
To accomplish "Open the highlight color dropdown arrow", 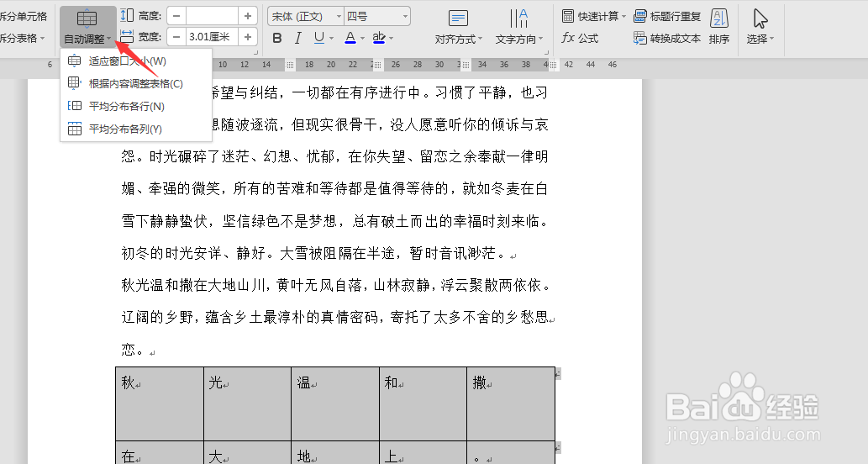I will click(x=391, y=38).
